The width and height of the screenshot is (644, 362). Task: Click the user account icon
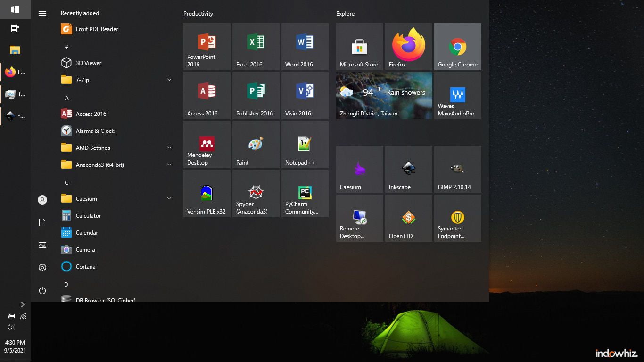(x=42, y=200)
